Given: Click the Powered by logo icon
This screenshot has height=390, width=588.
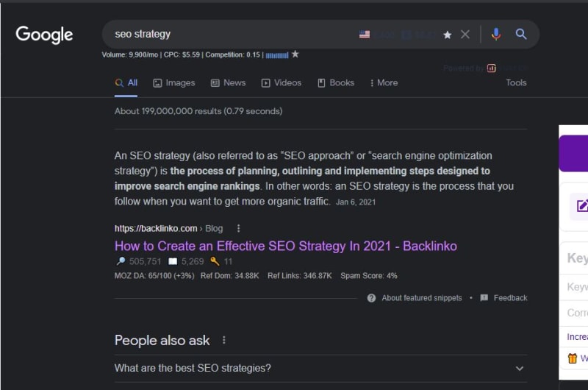Looking at the screenshot, I should point(491,68).
